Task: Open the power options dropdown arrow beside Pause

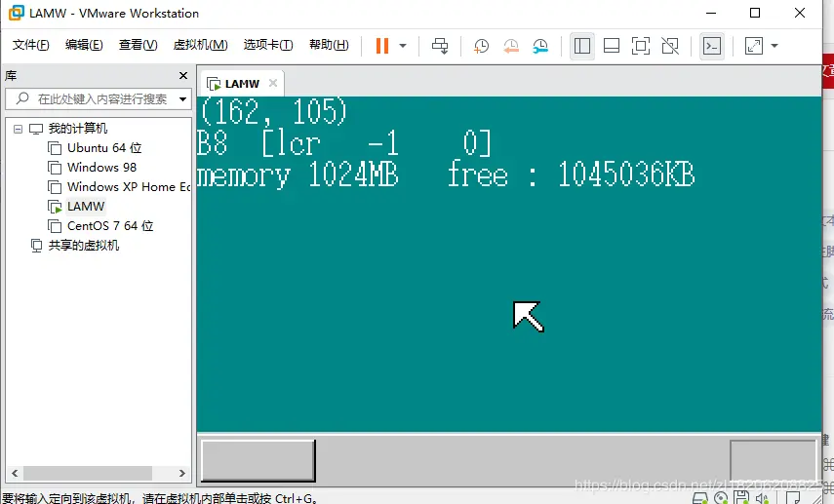Action: pyautogui.click(x=403, y=46)
